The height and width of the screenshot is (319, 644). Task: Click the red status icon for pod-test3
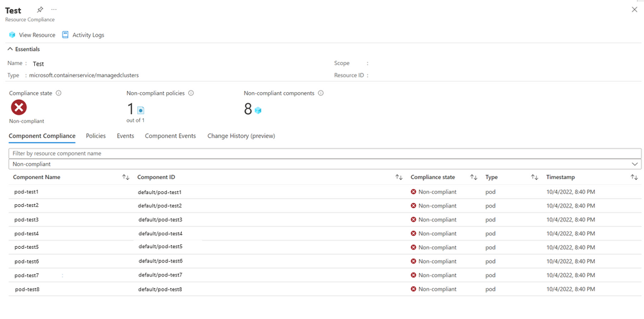pos(414,220)
